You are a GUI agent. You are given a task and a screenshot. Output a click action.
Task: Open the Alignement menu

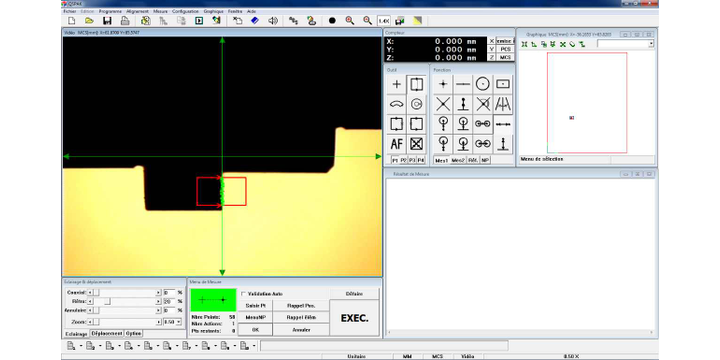tap(137, 11)
